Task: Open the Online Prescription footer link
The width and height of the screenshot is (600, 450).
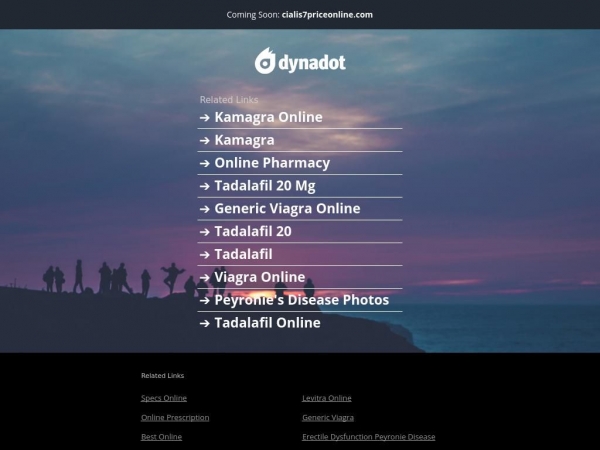Action: coord(175,417)
